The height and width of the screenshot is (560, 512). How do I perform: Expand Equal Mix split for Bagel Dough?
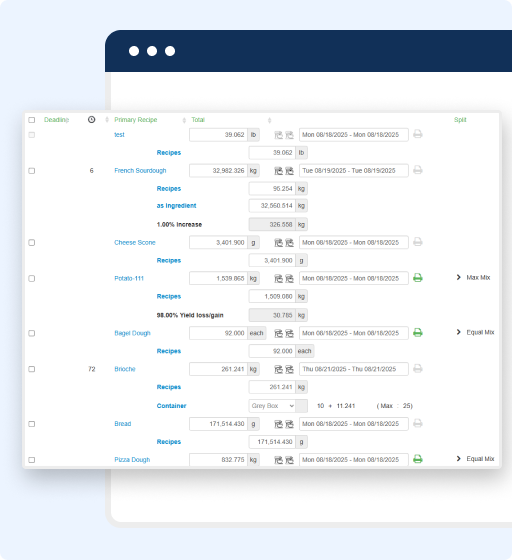[x=475, y=332]
